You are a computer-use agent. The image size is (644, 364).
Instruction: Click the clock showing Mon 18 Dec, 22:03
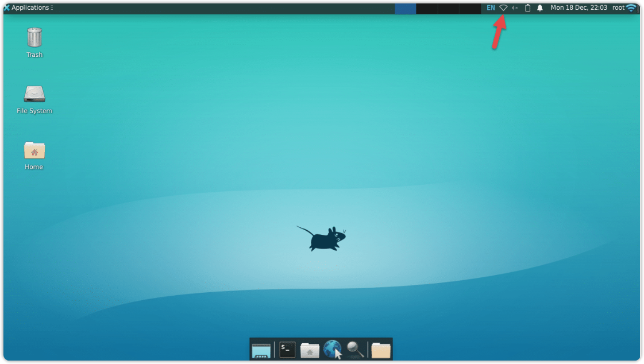tap(579, 7)
